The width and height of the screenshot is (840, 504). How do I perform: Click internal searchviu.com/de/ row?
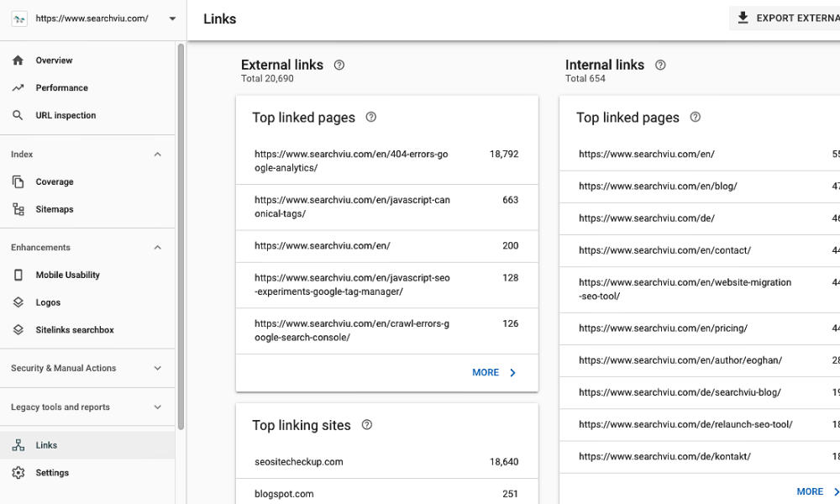(x=700, y=218)
